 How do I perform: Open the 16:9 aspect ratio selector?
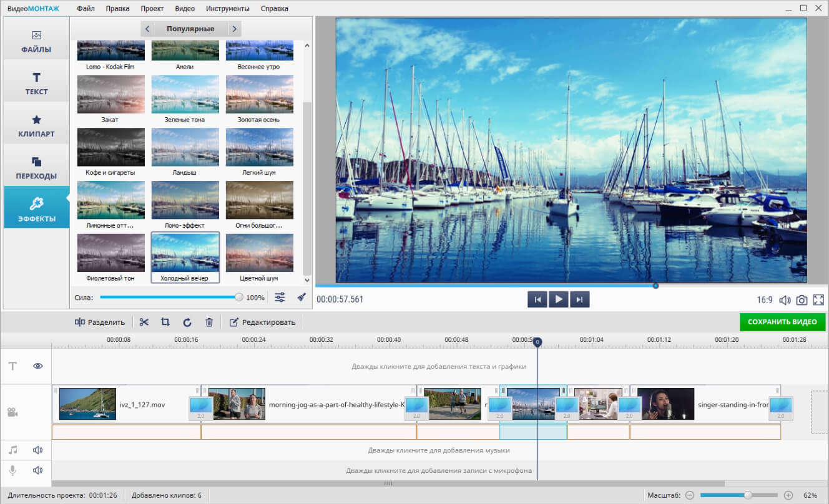point(765,300)
